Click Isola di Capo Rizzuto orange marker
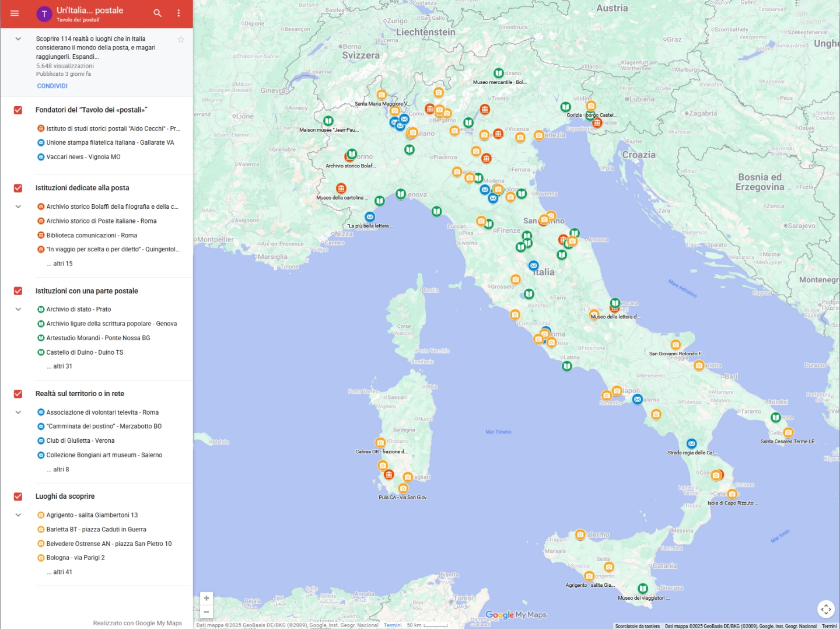840x630 pixels. coord(733,494)
